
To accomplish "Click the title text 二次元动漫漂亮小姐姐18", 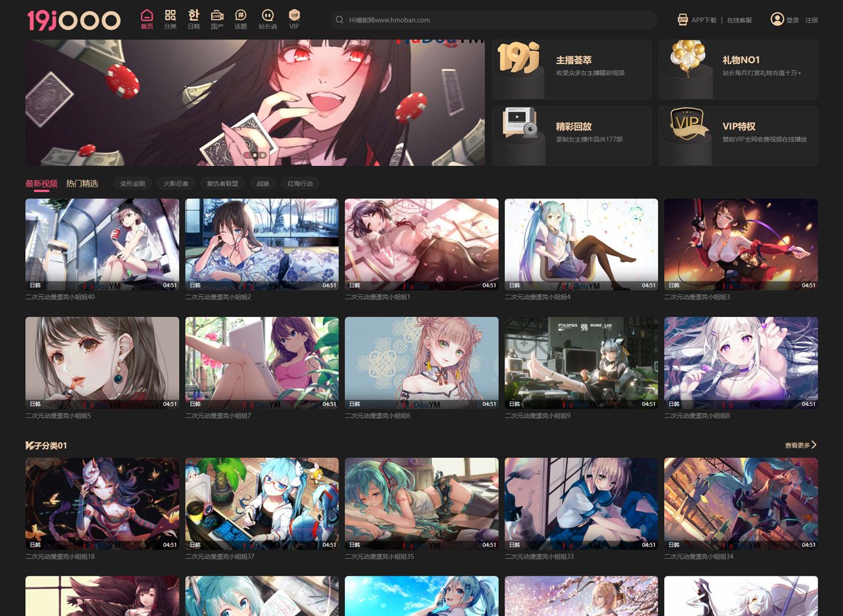I will coord(60,556).
